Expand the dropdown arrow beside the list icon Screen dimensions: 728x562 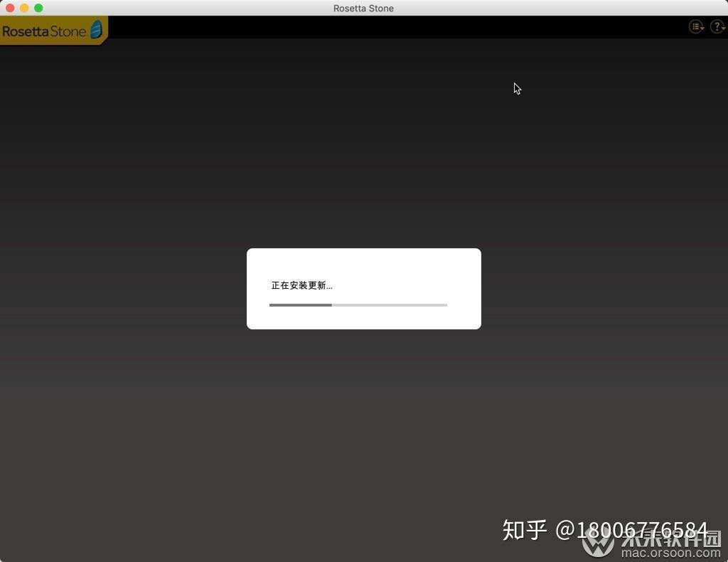click(702, 28)
